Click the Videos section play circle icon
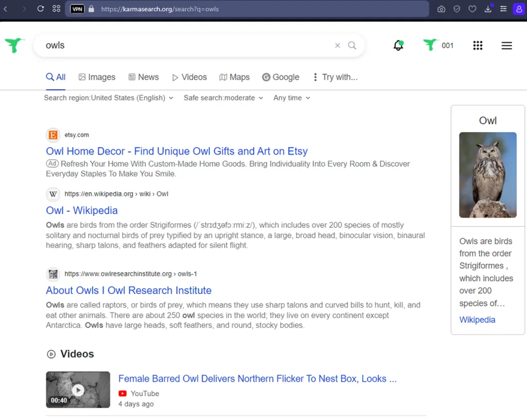 [51, 354]
